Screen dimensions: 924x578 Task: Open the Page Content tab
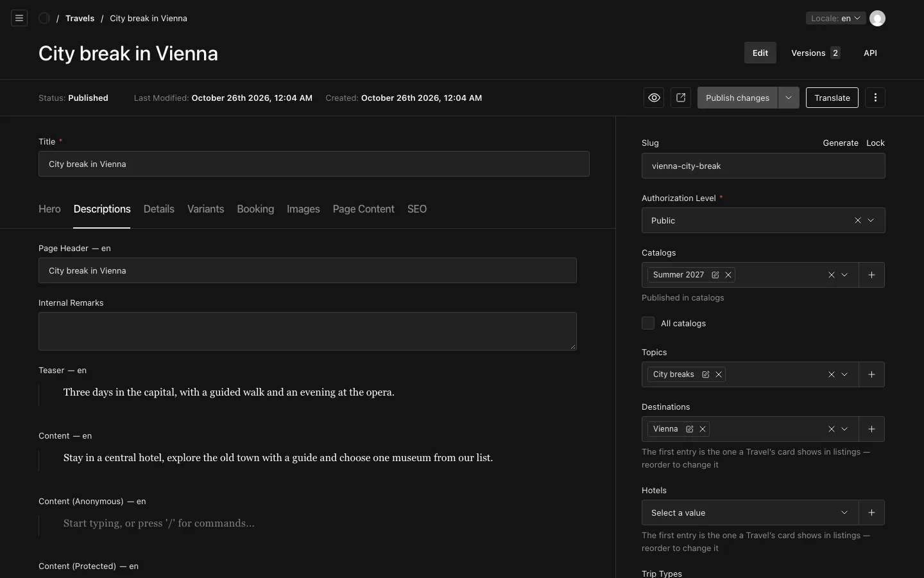click(x=364, y=209)
